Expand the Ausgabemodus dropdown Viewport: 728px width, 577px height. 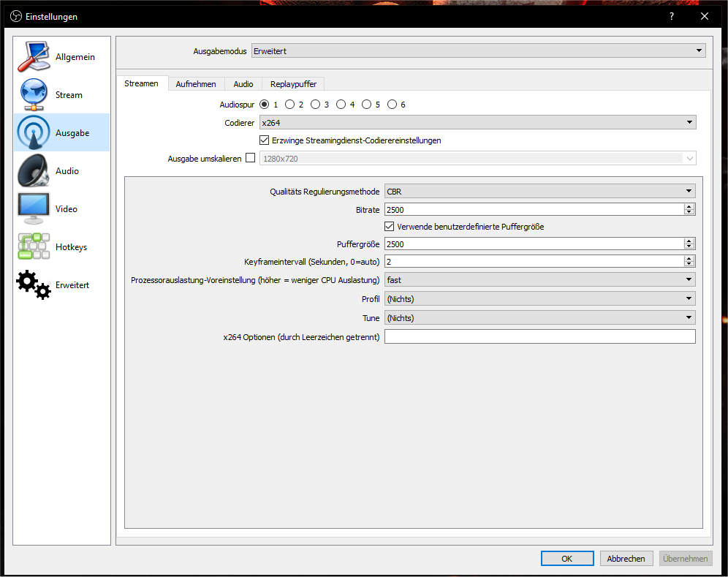pos(478,50)
